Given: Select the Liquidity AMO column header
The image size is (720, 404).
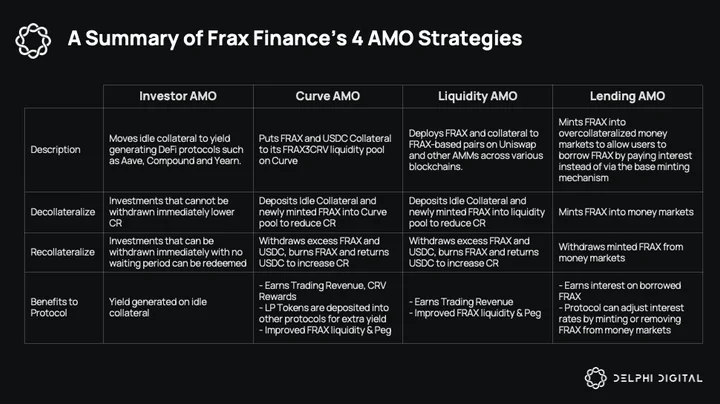Looking at the screenshot, I should coord(478,96).
